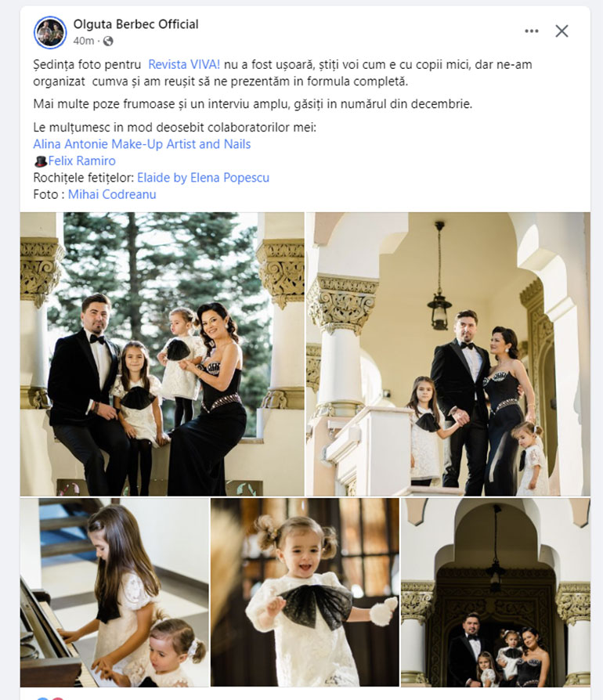Screen dimensions: 603x700
Task: Open the Revista VIVA! page link
Action: point(184,64)
